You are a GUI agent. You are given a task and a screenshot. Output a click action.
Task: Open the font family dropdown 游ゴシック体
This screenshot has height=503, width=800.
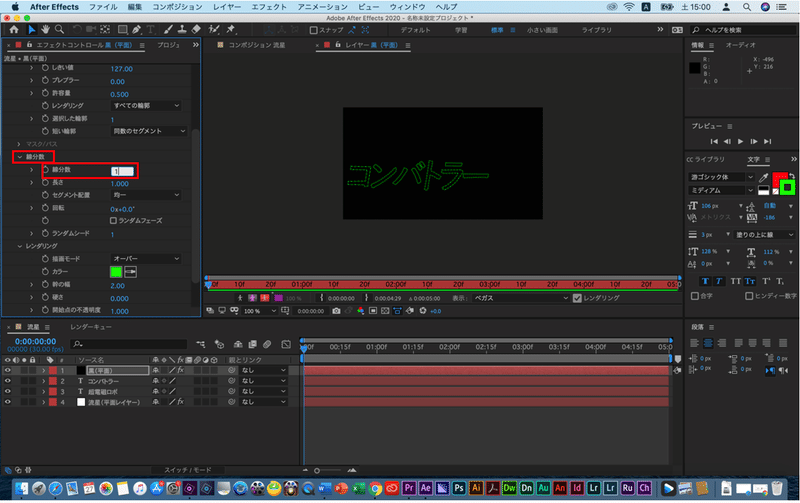(721, 177)
